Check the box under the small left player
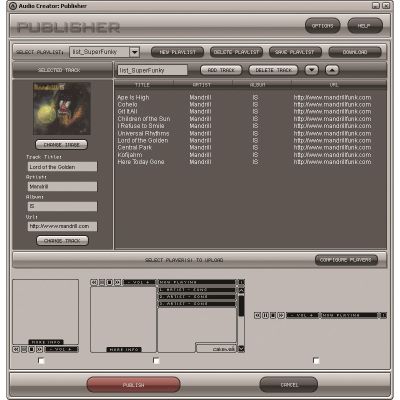Image resolution: width=400 pixels, height=400 pixels. tap(41, 360)
